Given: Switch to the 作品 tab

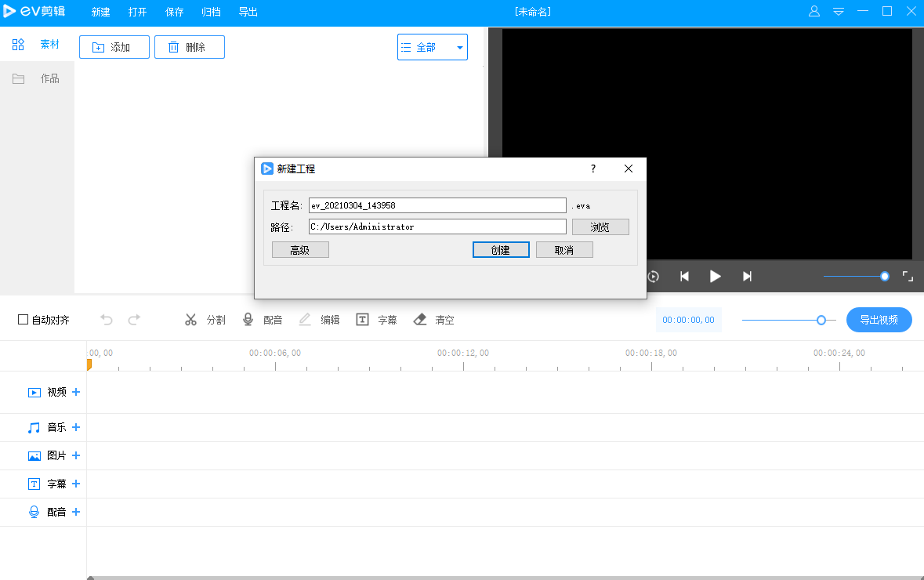Looking at the screenshot, I should coord(37,78).
